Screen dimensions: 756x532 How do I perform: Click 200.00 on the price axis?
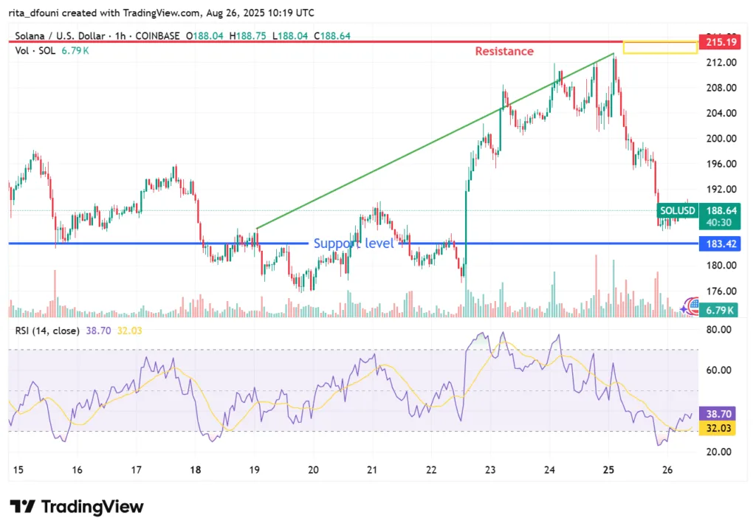[x=721, y=139]
